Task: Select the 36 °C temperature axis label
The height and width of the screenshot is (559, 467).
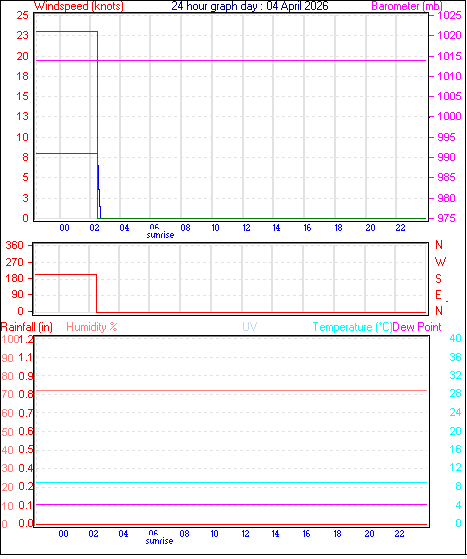Action: tap(455, 357)
